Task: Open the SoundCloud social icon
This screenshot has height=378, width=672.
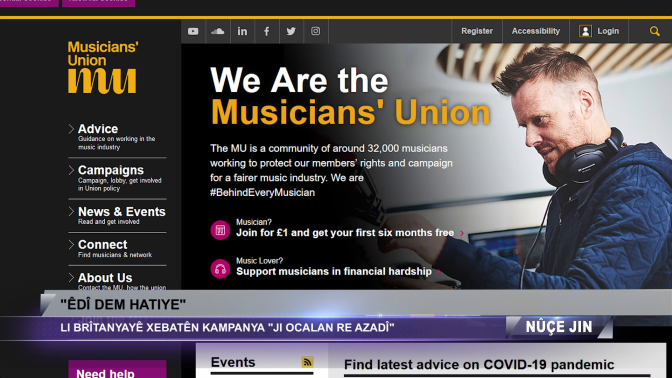Action: click(x=218, y=31)
